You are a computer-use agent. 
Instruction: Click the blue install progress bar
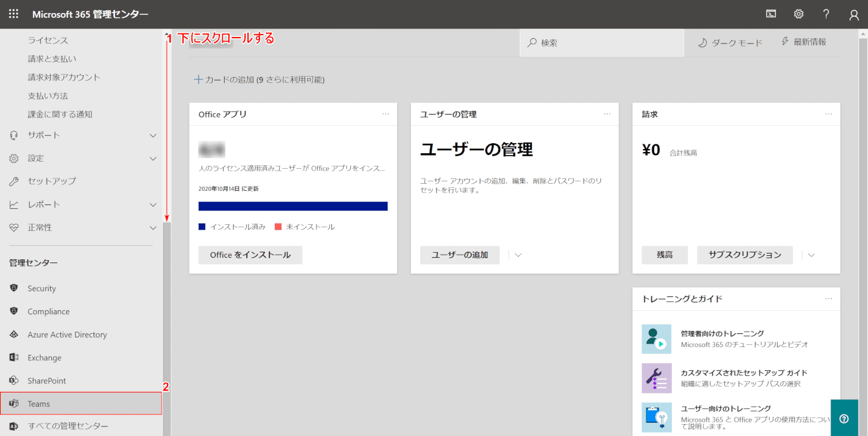tap(293, 206)
